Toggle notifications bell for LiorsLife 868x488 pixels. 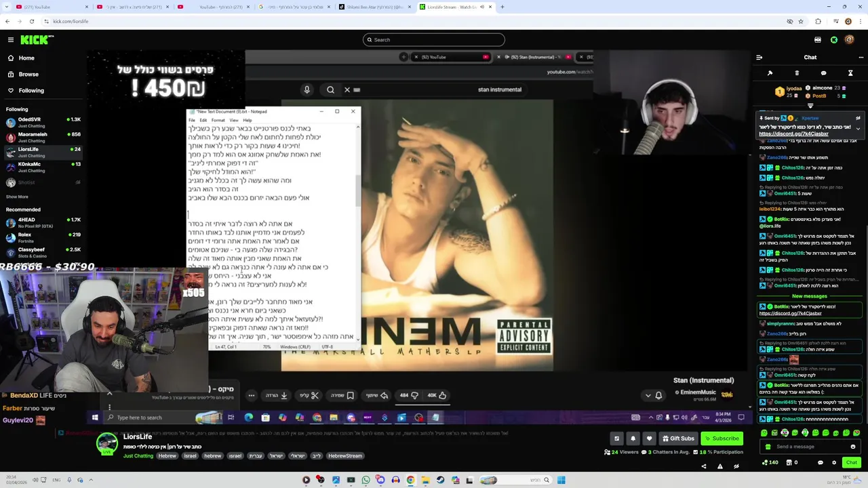pos(633,439)
